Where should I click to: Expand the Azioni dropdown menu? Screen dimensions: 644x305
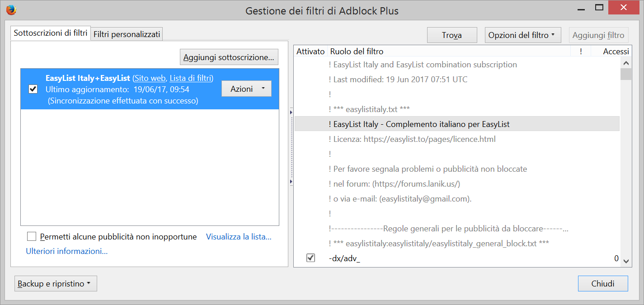tap(246, 89)
